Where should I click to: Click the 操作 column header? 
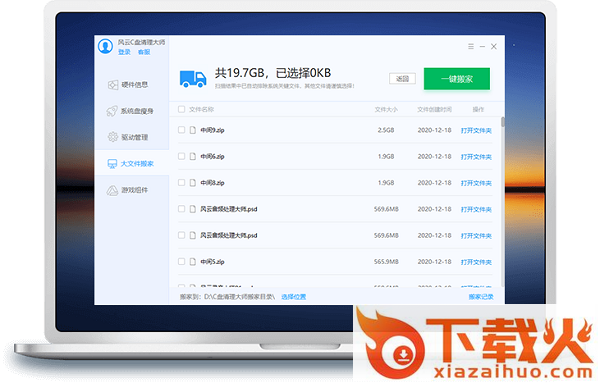(478, 109)
